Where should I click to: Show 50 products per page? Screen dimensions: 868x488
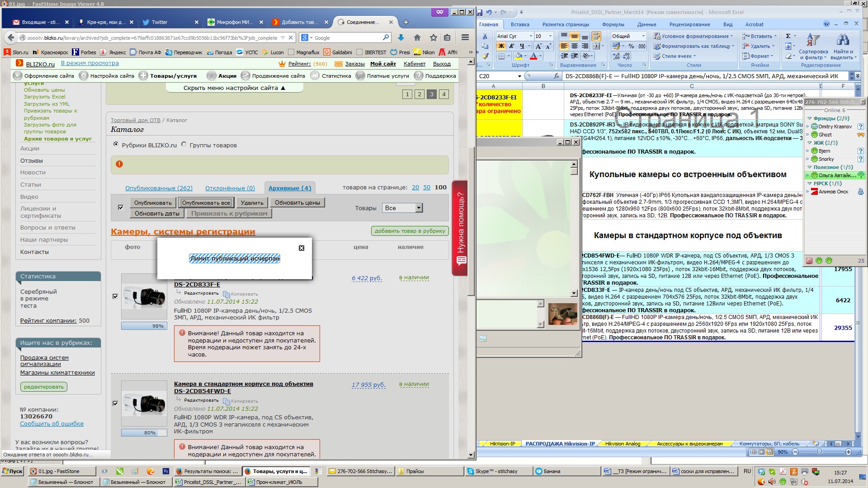(427, 188)
